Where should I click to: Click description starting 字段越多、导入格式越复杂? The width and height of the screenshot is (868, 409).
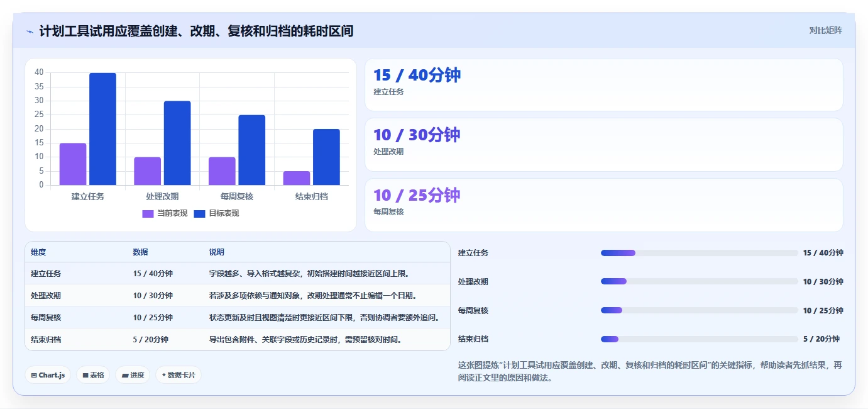pyautogui.click(x=309, y=274)
